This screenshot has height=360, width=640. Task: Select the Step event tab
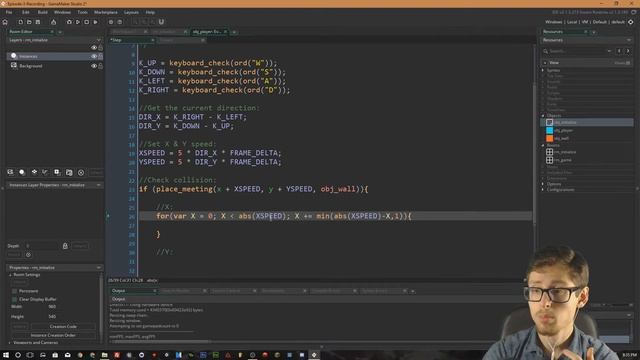132,40
